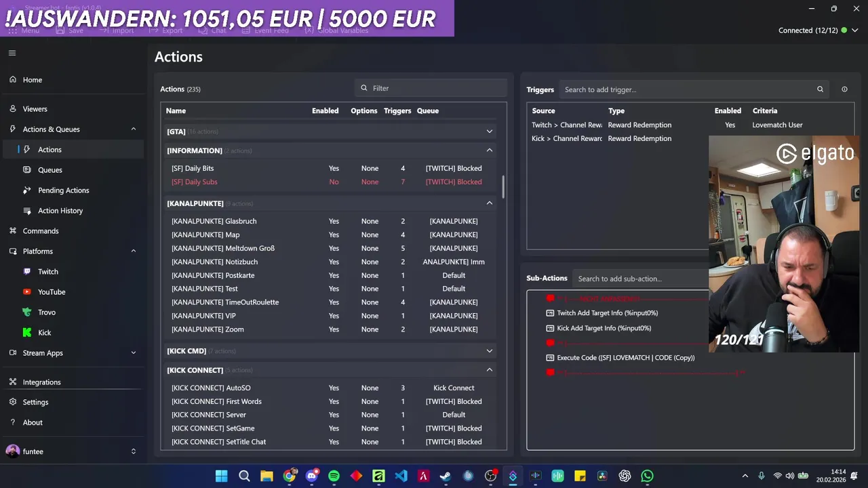
Task: Select Kick Add Target Info sub-action
Action: (x=599, y=328)
